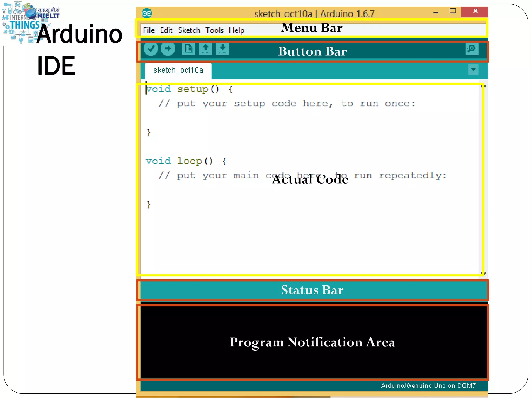The height and width of the screenshot is (399, 532).
Task: Open the Sketch menu
Action: [x=189, y=30]
